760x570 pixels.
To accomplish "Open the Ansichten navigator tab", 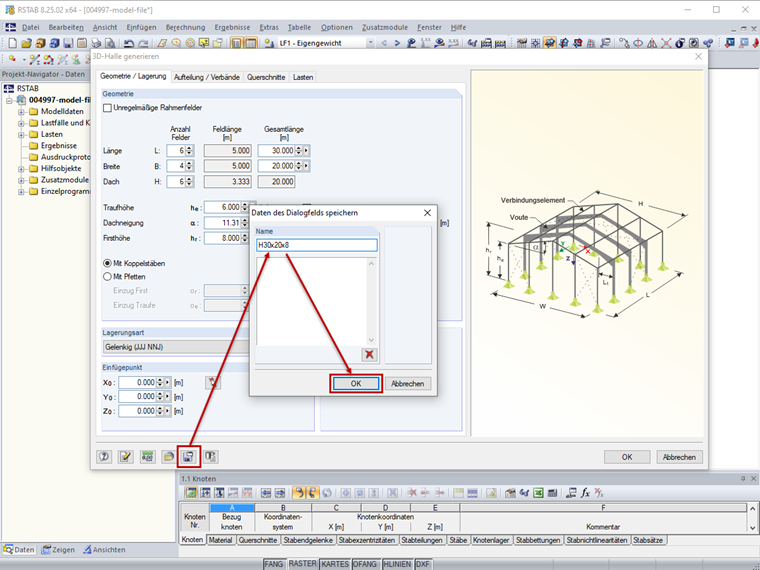I will pyautogui.click(x=104, y=550).
